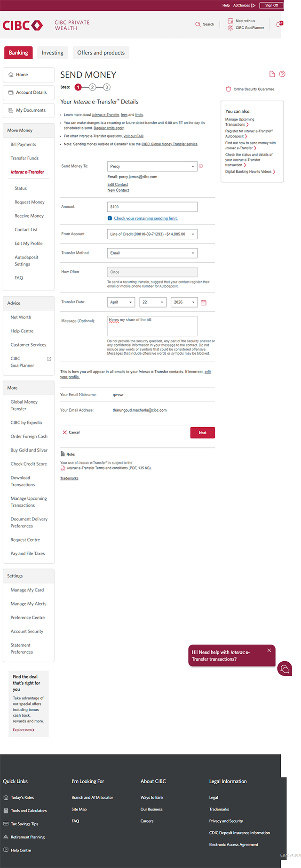This screenshot has height=868, width=301.
Task: Click the disabled How Often field
Action: pos(152,272)
